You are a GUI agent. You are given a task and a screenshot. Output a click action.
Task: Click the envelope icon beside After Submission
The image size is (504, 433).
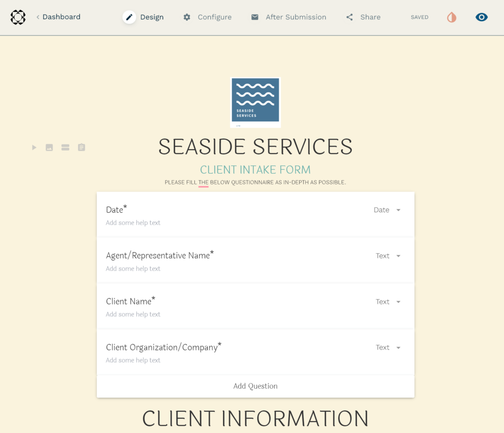[254, 16]
